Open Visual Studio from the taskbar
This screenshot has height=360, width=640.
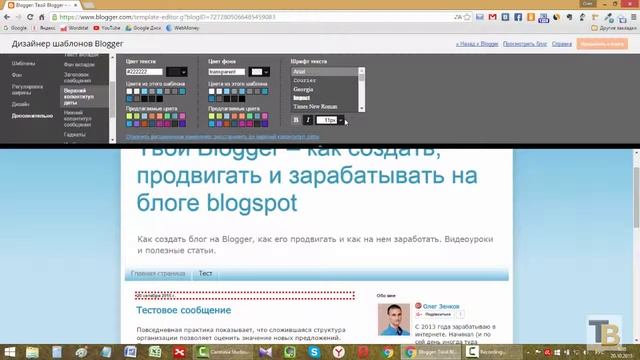[x=265, y=352]
